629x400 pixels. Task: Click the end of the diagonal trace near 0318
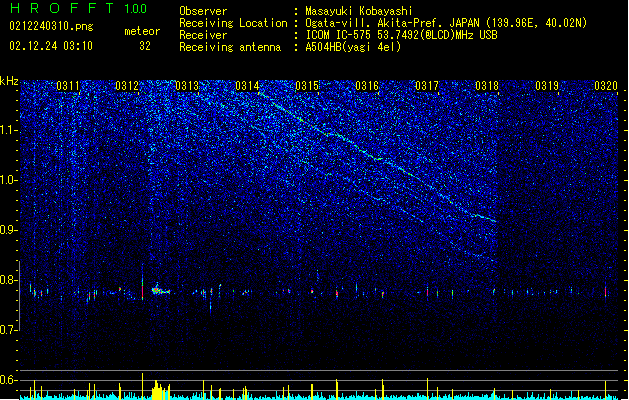point(493,220)
